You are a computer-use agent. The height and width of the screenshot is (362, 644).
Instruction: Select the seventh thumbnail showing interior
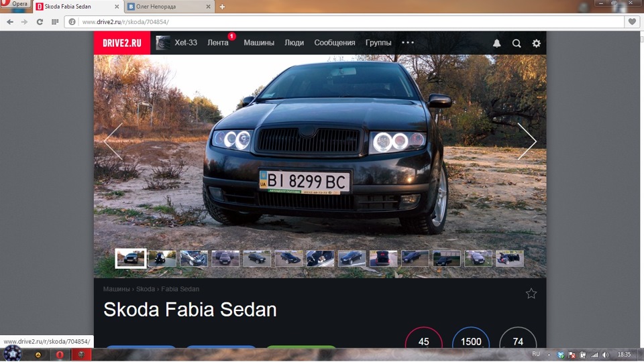tap(321, 259)
